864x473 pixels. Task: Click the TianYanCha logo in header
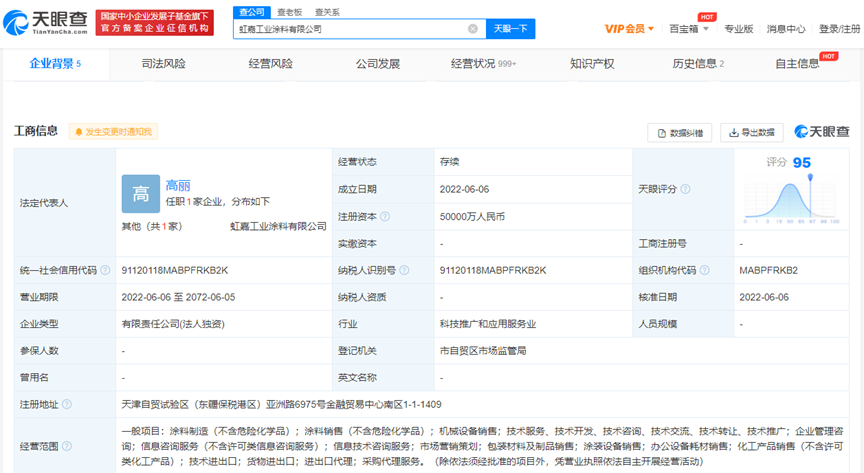[45, 23]
